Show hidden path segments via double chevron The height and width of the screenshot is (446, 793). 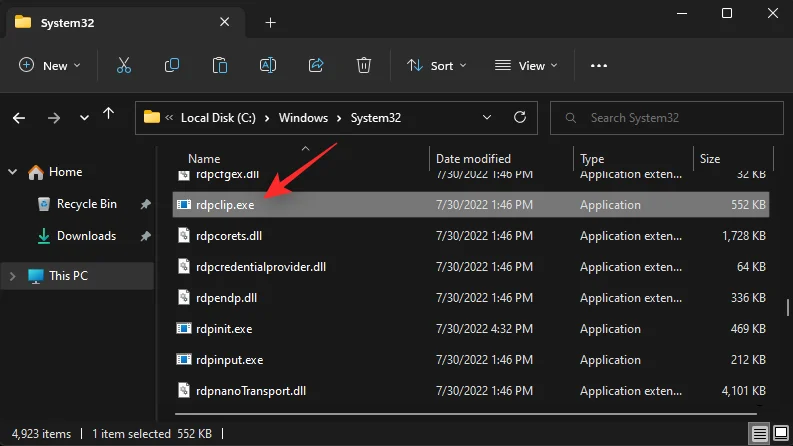pos(169,118)
